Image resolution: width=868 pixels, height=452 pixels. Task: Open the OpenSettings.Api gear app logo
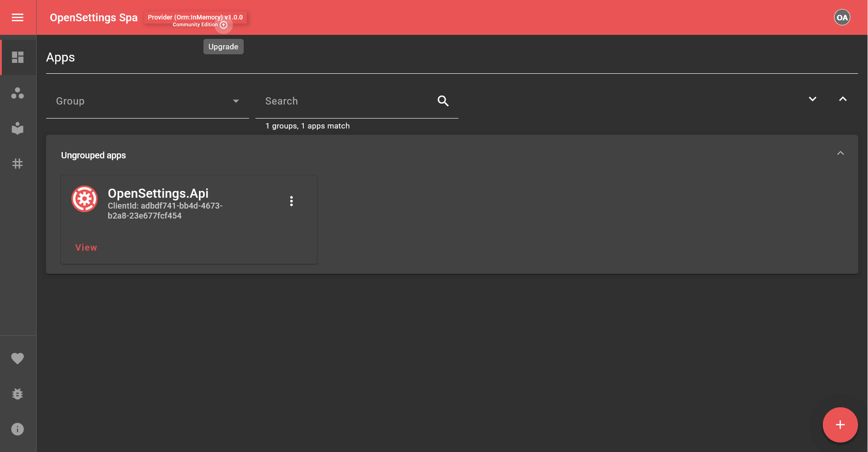click(x=84, y=199)
